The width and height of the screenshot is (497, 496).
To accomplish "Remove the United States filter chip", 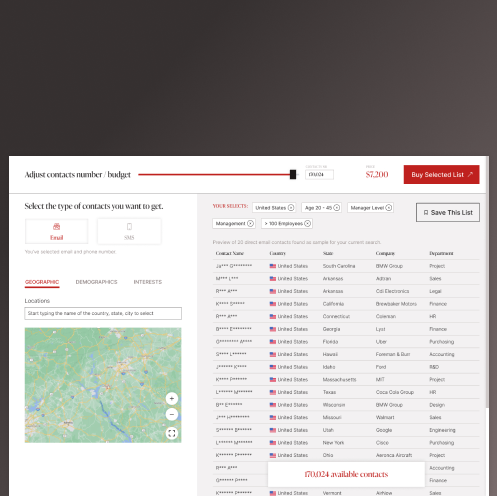I will click(x=291, y=208).
